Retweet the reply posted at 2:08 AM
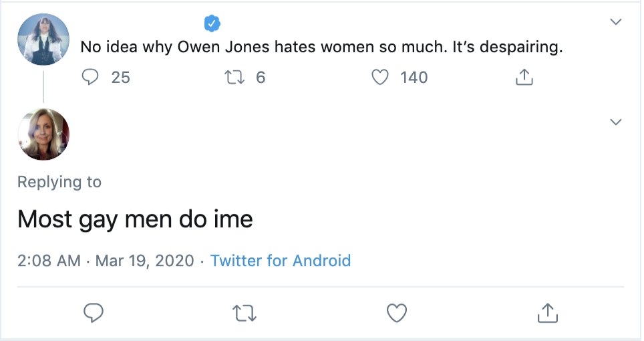Viewport: 644px width, 341px height. tap(245, 312)
